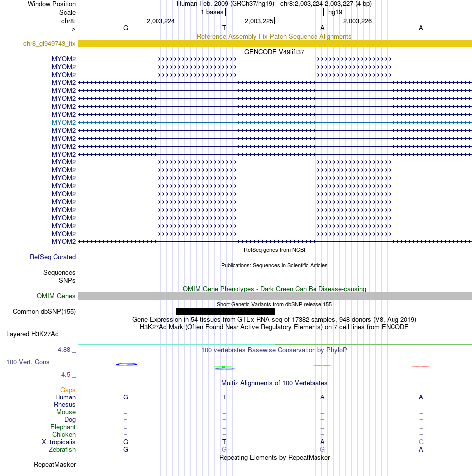Image resolution: width=472 pixels, height=476 pixels.
Task: Click 'Repeating Elements by RepeatMasker' title
Action: pos(274,457)
